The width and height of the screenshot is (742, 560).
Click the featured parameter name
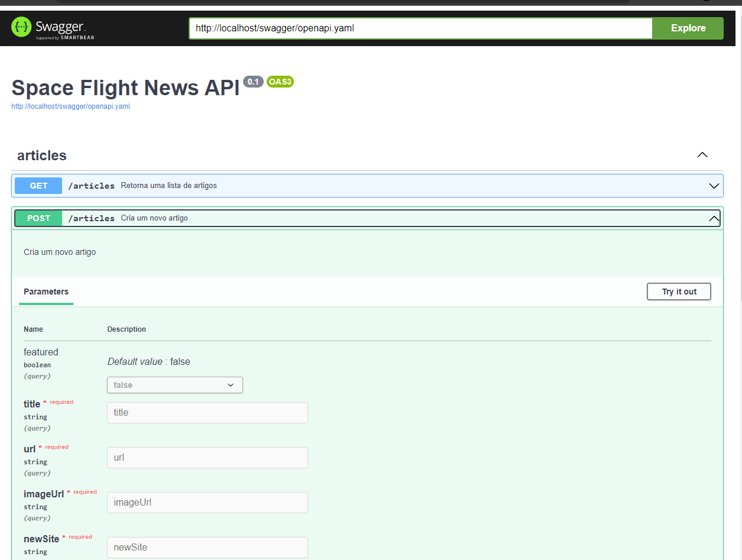click(x=41, y=352)
